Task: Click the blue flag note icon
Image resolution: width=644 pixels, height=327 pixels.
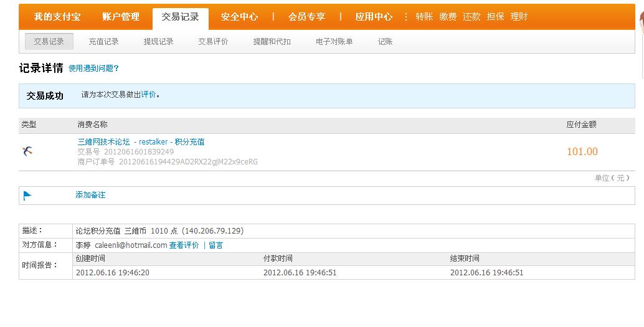Action: coord(27,196)
